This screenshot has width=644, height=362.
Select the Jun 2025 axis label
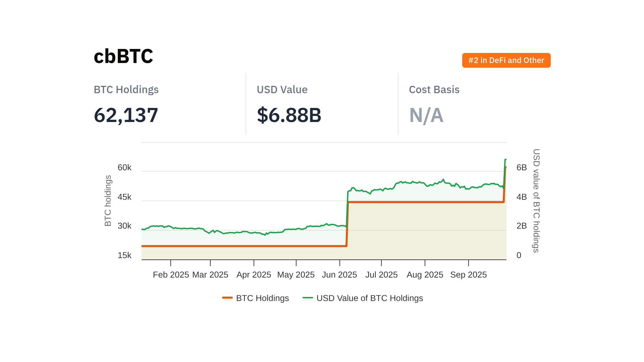tap(339, 275)
